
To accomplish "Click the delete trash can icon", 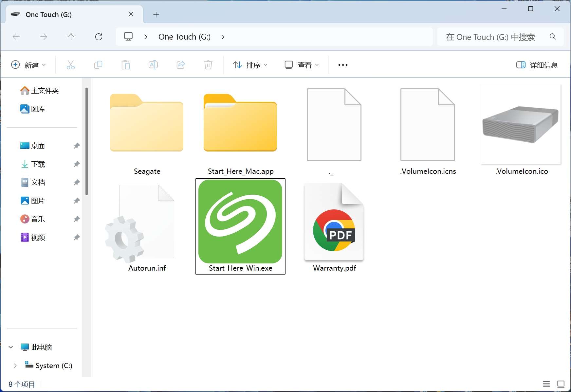I will 208,65.
